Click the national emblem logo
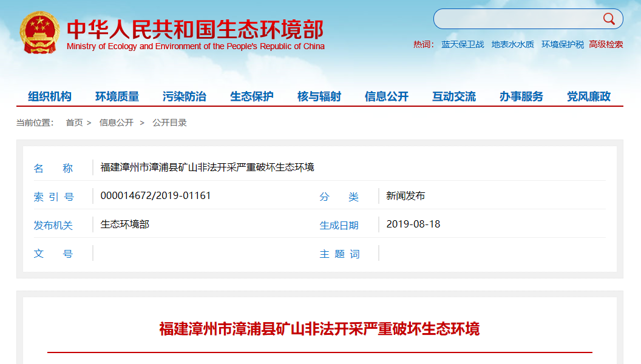This screenshot has width=641, height=364. pos(39,33)
